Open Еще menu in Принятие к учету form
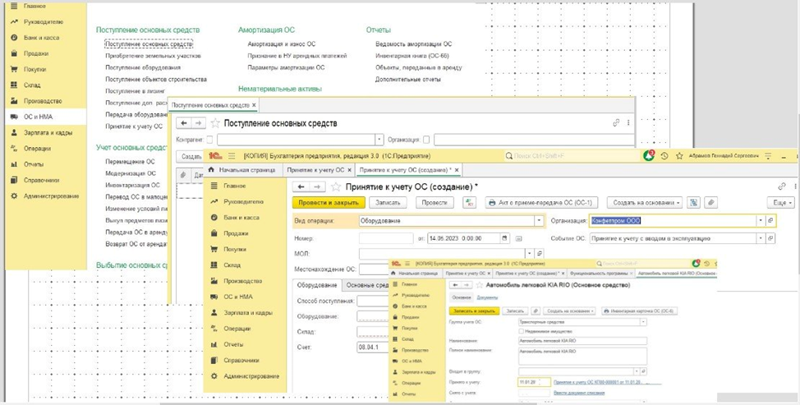Viewport: 800px width, 405px height. pyautogui.click(x=781, y=202)
